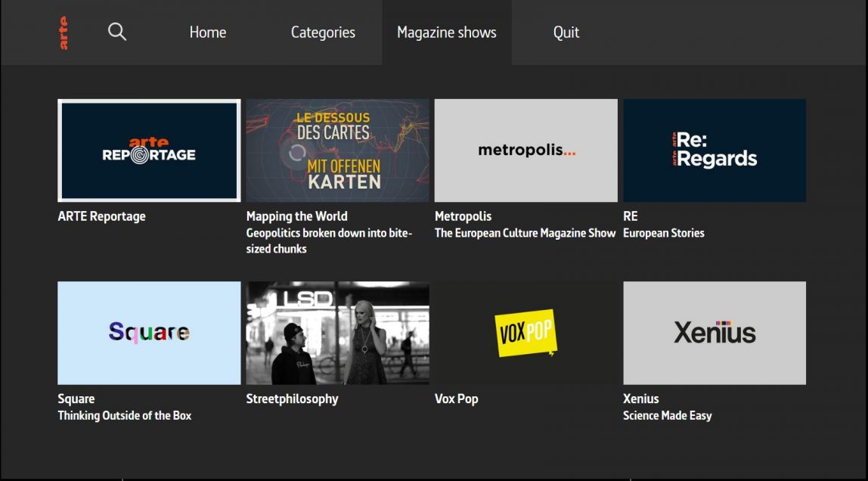Choose Quit in the top menu
This screenshot has width=868, height=481.
(566, 32)
